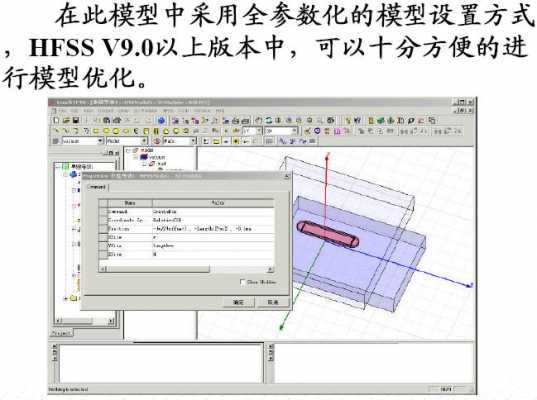Collapse the Model node in the history tree
537x400 pixels.
pos(128,151)
